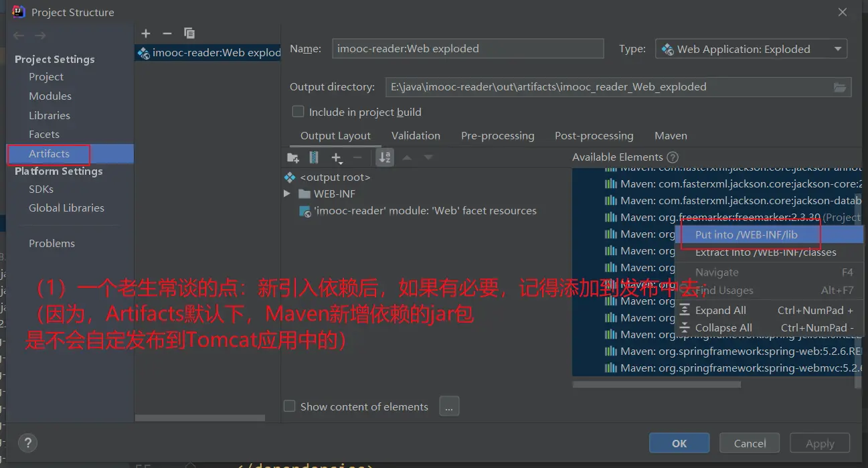Click Apply button

pos(820,443)
